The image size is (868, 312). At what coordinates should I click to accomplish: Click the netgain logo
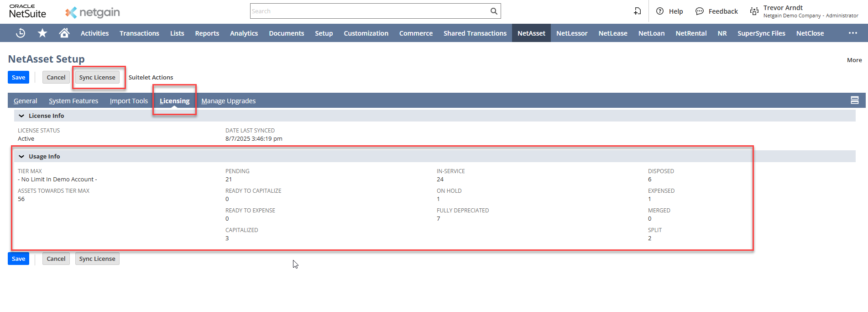point(92,12)
